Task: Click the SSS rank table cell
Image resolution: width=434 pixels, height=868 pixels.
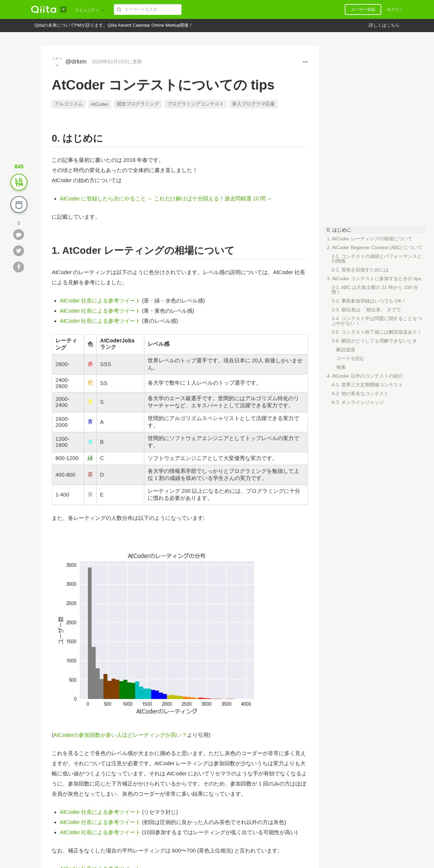Action: pyautogui.click(x=120, y=364)
